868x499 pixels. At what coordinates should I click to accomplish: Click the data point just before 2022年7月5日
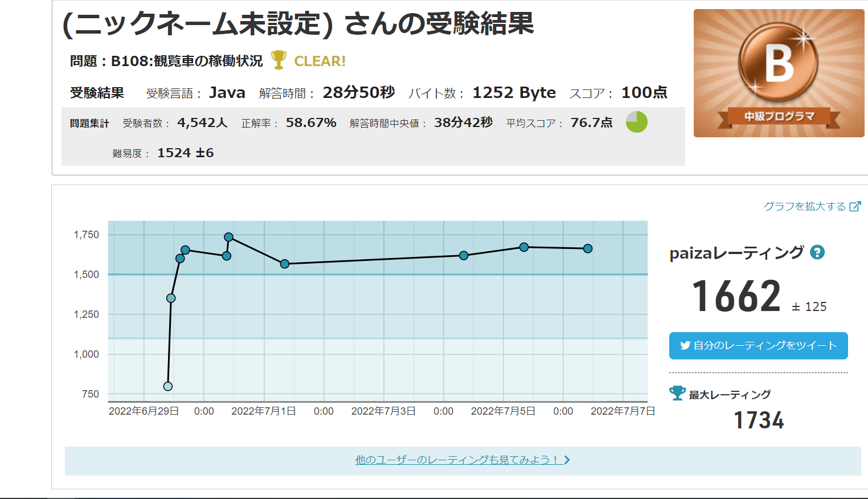[464, 256]
